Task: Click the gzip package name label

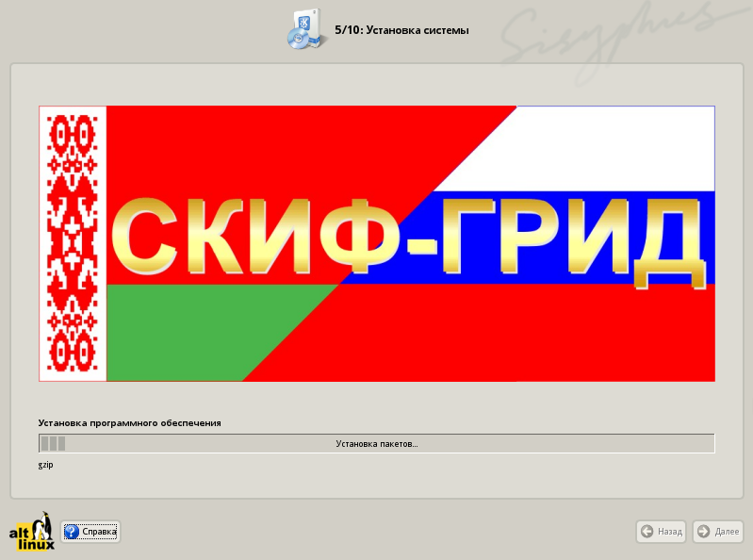Action: (46, 465)
